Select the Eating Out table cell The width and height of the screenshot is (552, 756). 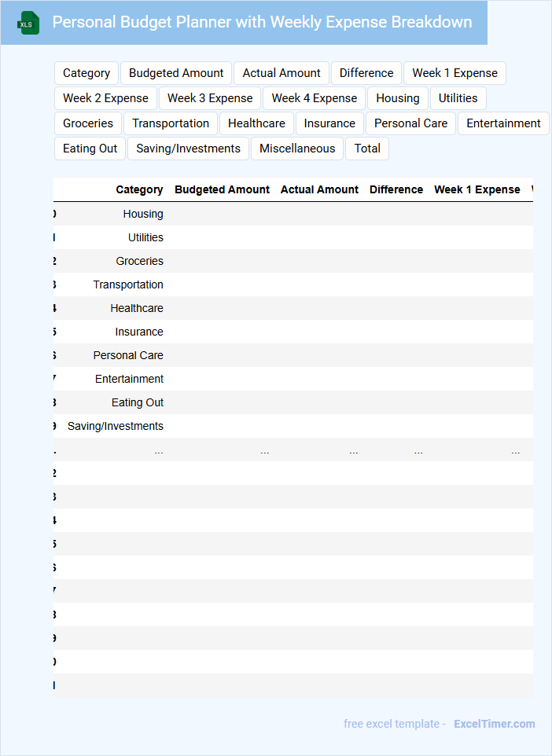138,403
